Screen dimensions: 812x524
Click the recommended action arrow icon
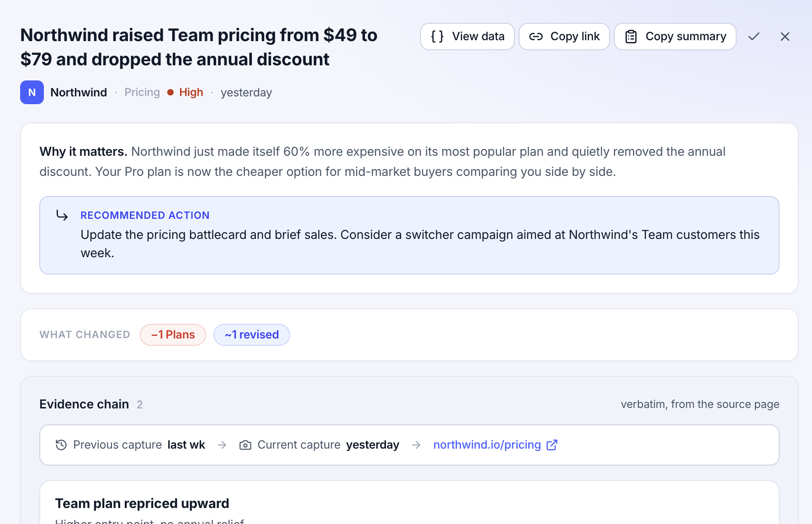coord(62,215)
